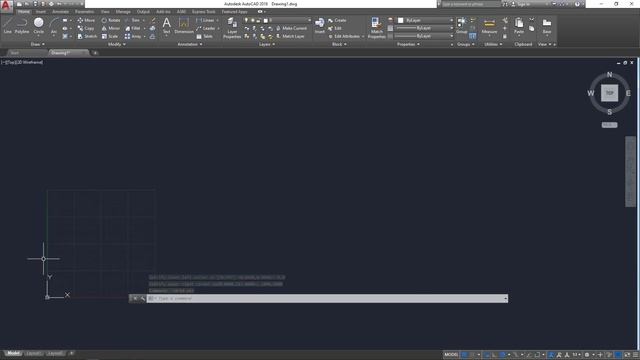Open the AutoCAD application menu button
The width and height of the screenshot is (640, 360).
pos(6,6)
